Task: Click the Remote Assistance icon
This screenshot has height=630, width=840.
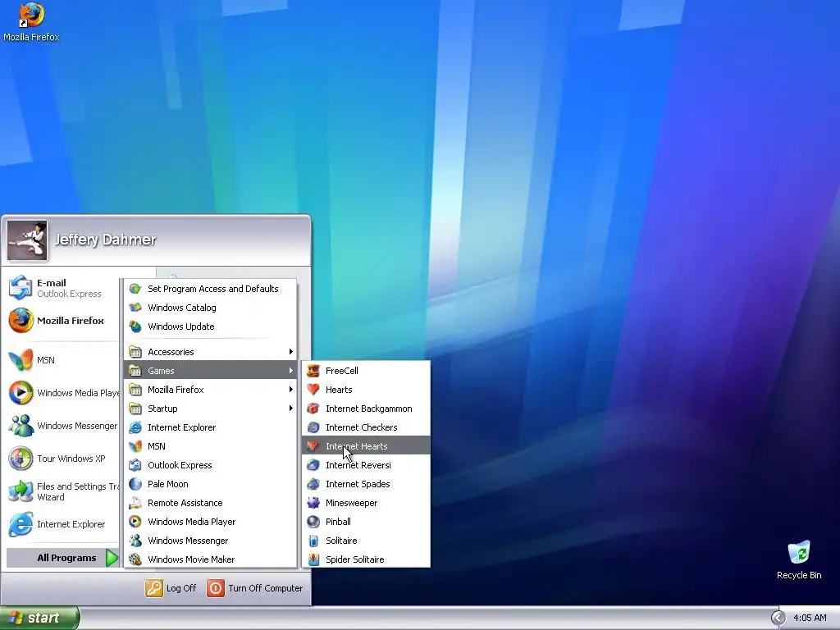Action: [x=135, y=503]
